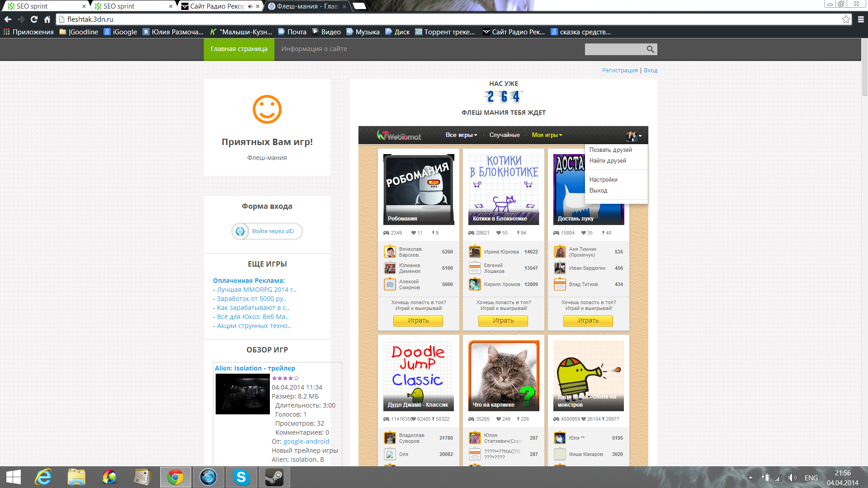Click the site search magnifier icon
The height and width of the screenshot is (488, 868).
point(650,49)
